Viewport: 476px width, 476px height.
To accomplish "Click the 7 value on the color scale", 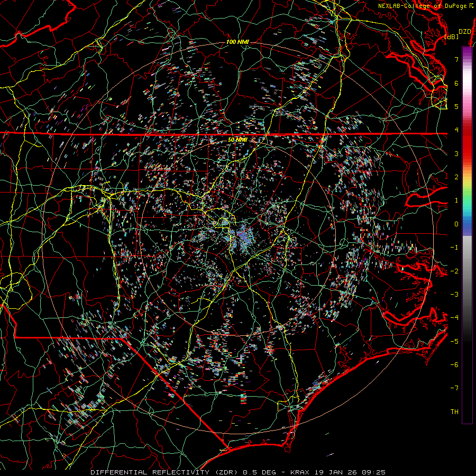I will (x=456, y=59).
